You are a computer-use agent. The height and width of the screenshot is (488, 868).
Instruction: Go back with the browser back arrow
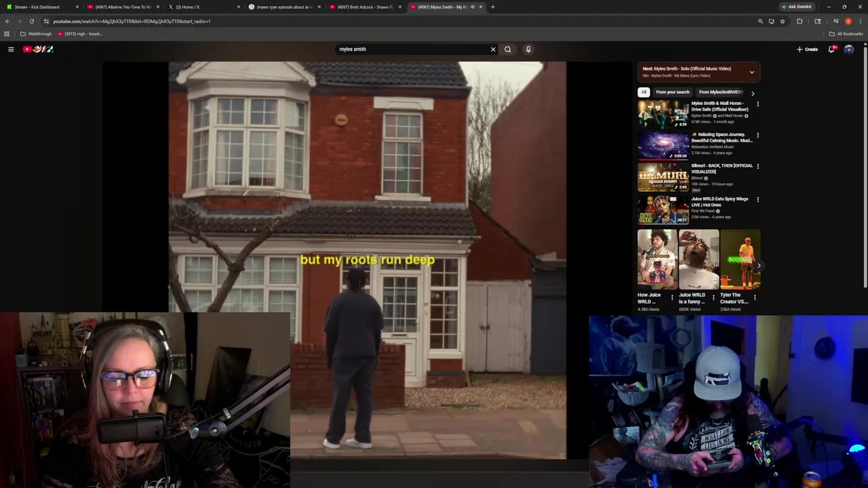click(x=7, y=21)
